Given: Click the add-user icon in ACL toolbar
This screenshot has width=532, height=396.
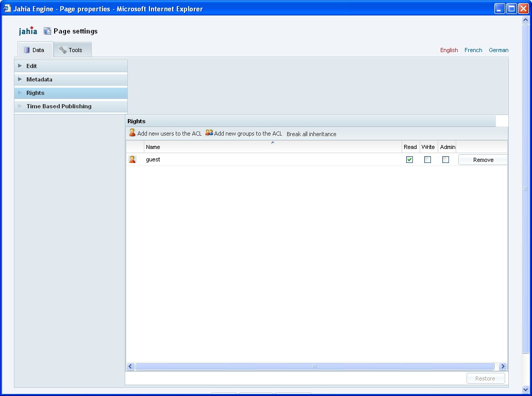Looking at the screenshot, I should (x=132, y=133).
